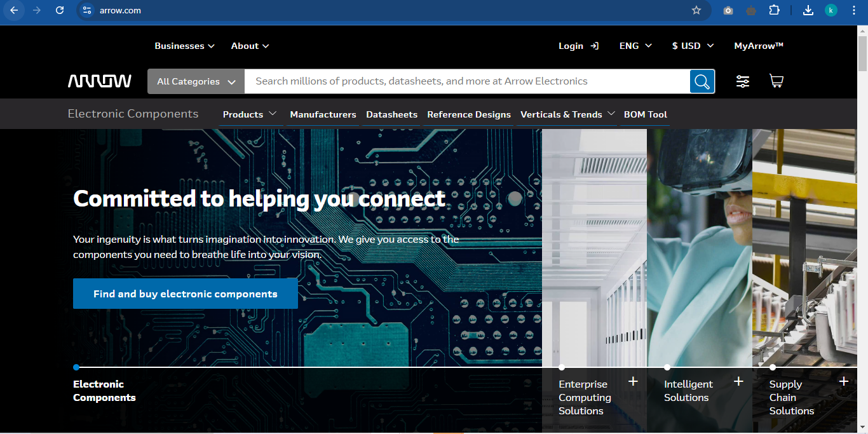Expand Verticals & Trends menu
Screen dimensions: 868x434
[x=567, y=114]
